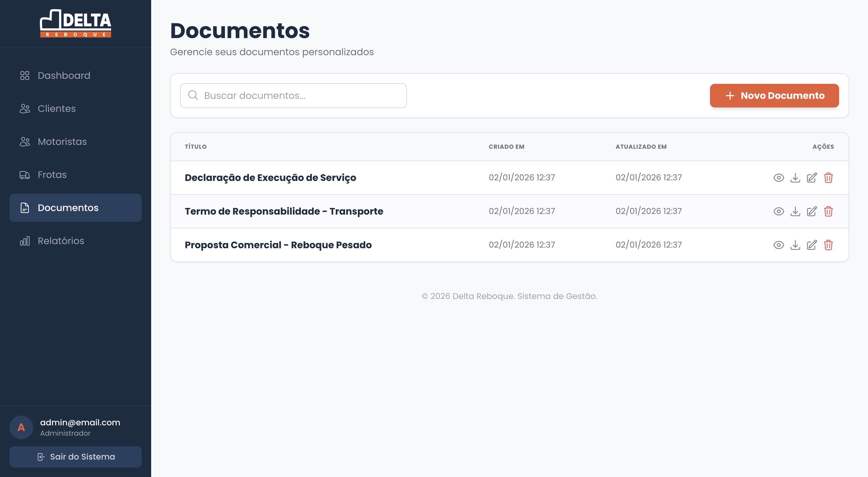Delete the Proposta Comercial - Reboque Pesado
The height and width of the screenshot is (477, 868).
(x=829, y=245)
